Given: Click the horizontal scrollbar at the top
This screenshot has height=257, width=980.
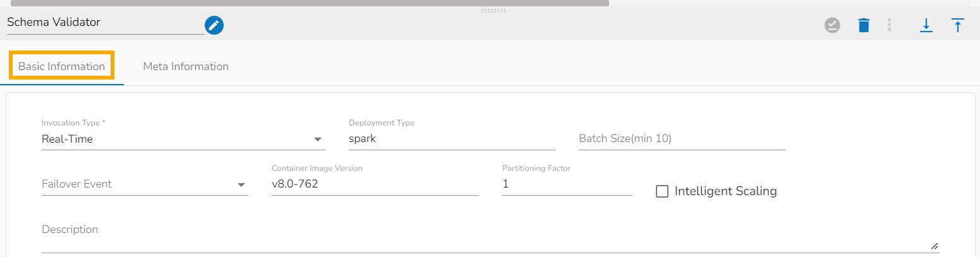Looking at the screenshot, I should (x=310, y=3).
